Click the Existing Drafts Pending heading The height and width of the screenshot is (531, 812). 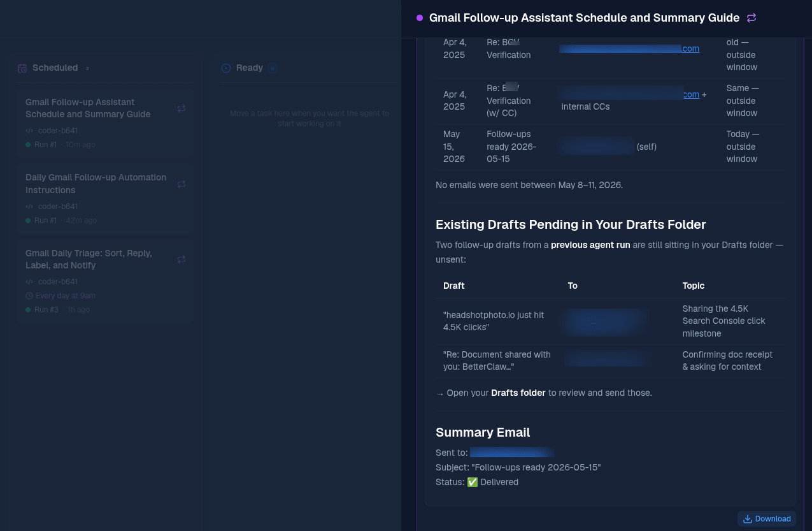tap(571, 224)
